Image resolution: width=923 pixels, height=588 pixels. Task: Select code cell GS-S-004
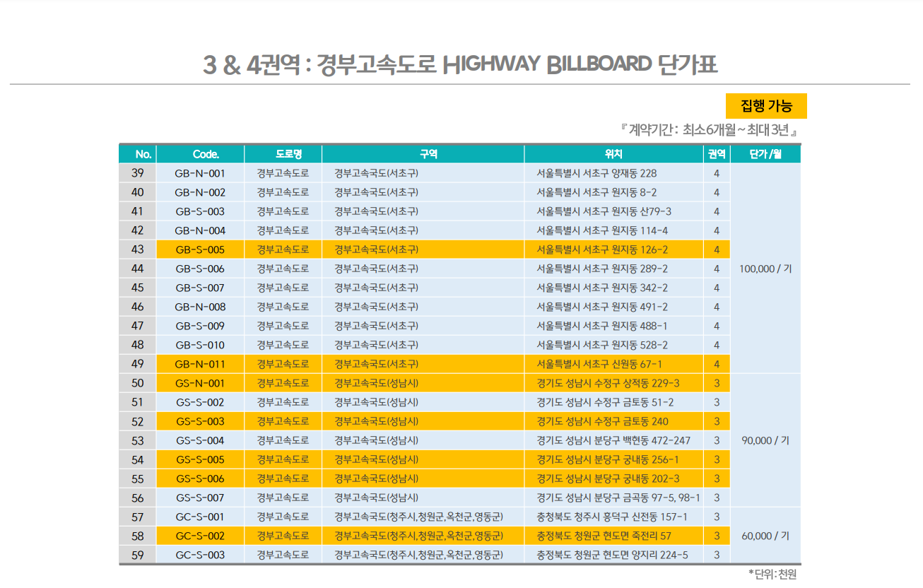[201, 440]
